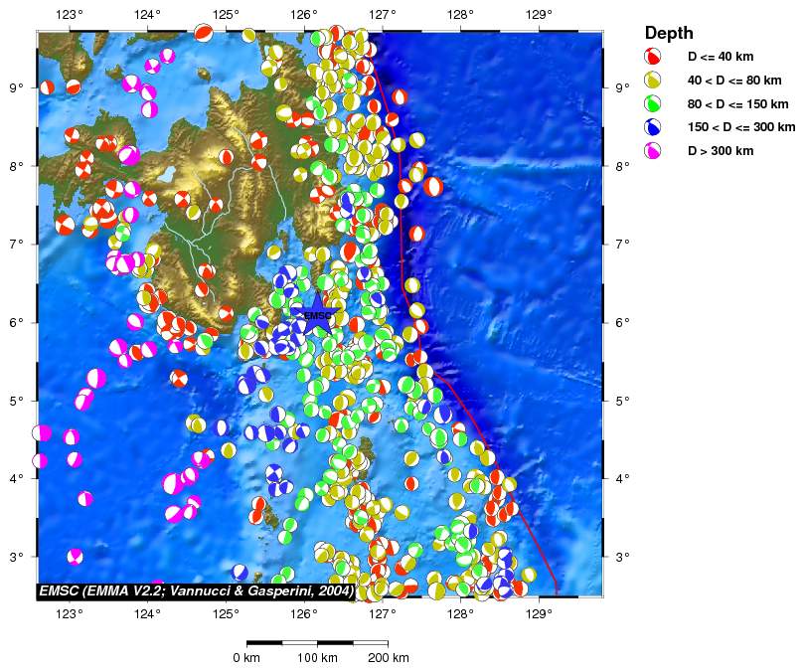Click the magenta beachball near 123°, 3°
Screen dimensions: 805x672
click(75, 556)
